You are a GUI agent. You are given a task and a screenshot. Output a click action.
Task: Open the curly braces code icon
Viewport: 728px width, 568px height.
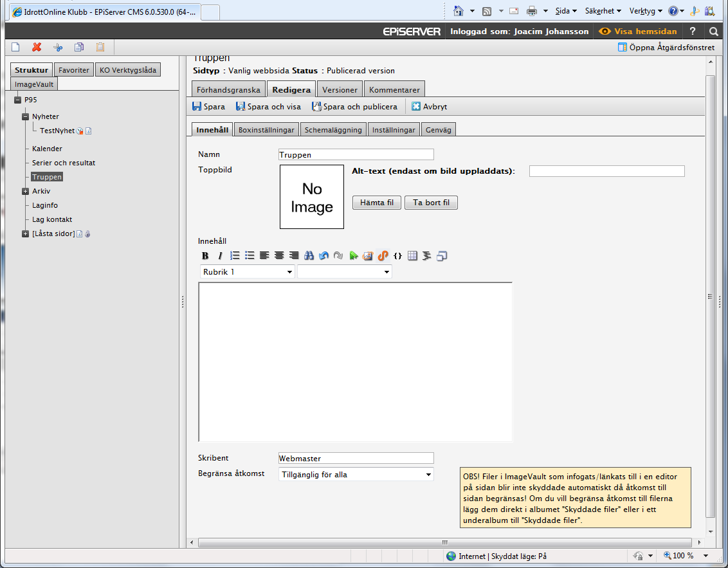397,255
